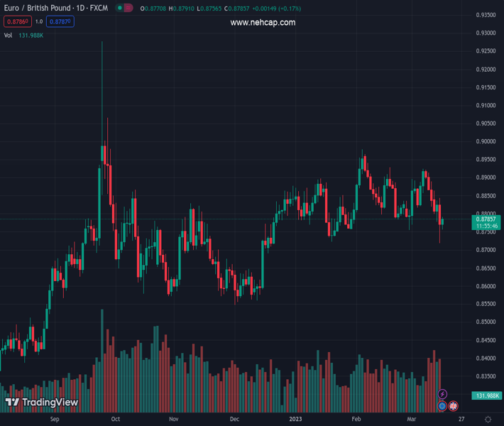Click the 1.0 quantity value
Image resolution: width=504 pixels, height=426 pixels.
point(39,21)
